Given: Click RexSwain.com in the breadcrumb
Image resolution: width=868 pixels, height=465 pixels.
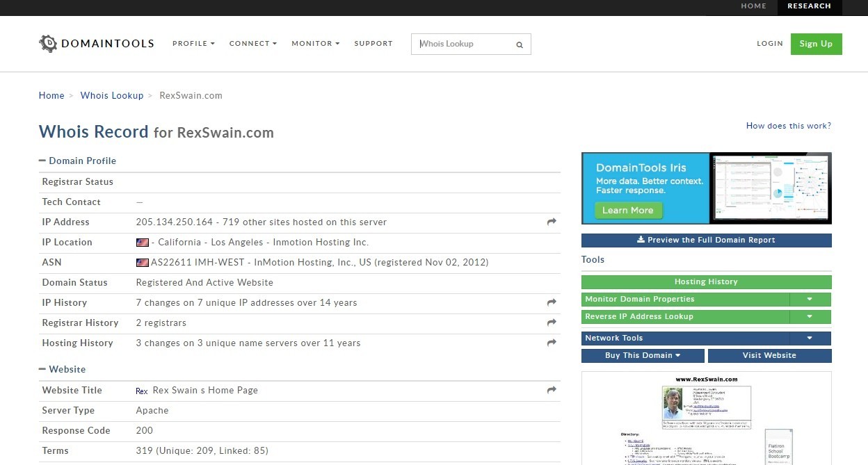Looking at the screenshot, I should 191,95.
